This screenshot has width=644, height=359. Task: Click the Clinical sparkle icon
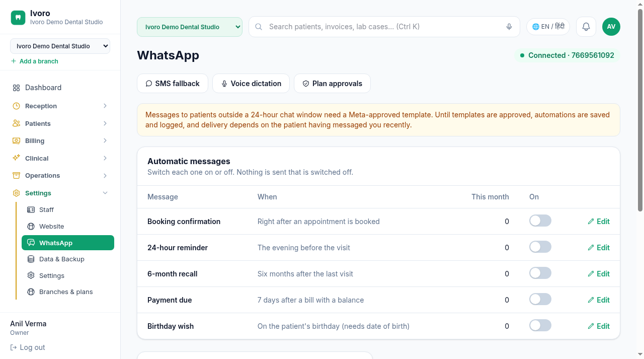[x=17, y=158]
